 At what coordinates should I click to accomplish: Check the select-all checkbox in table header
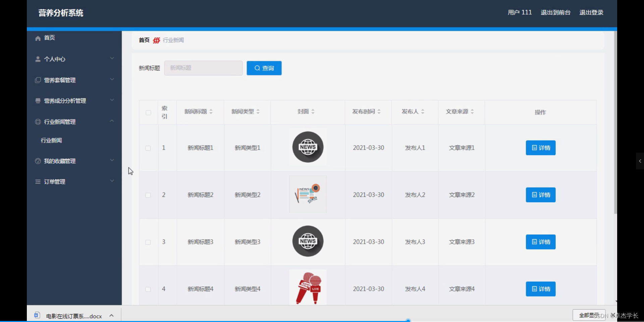(149, 113)
